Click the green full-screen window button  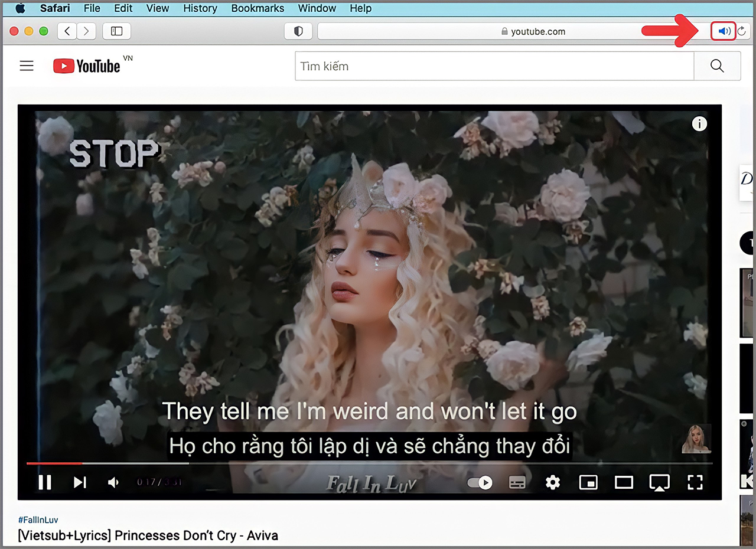[x=44, y=31]
